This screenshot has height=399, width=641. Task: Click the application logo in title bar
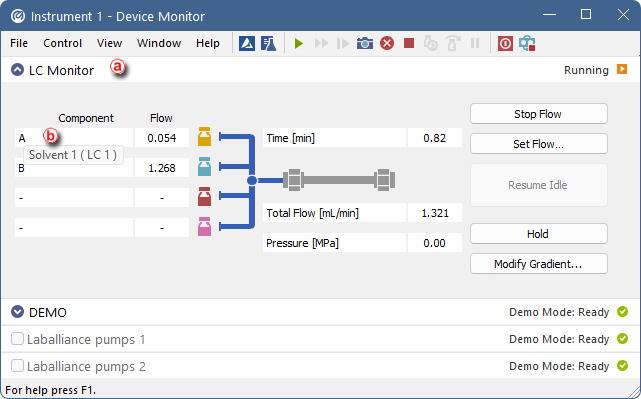coord(18,16)
